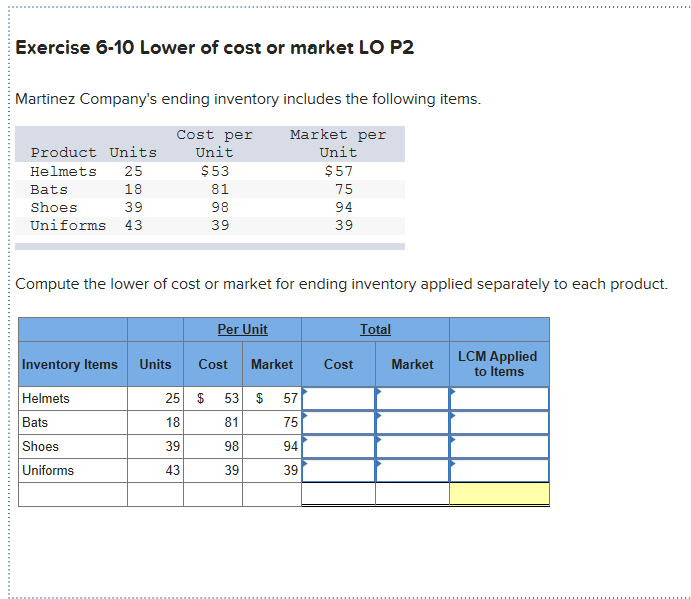Click Uniforms Total Cost input cell
This screenshot has height=599, width=691.
tap(338, 470)
